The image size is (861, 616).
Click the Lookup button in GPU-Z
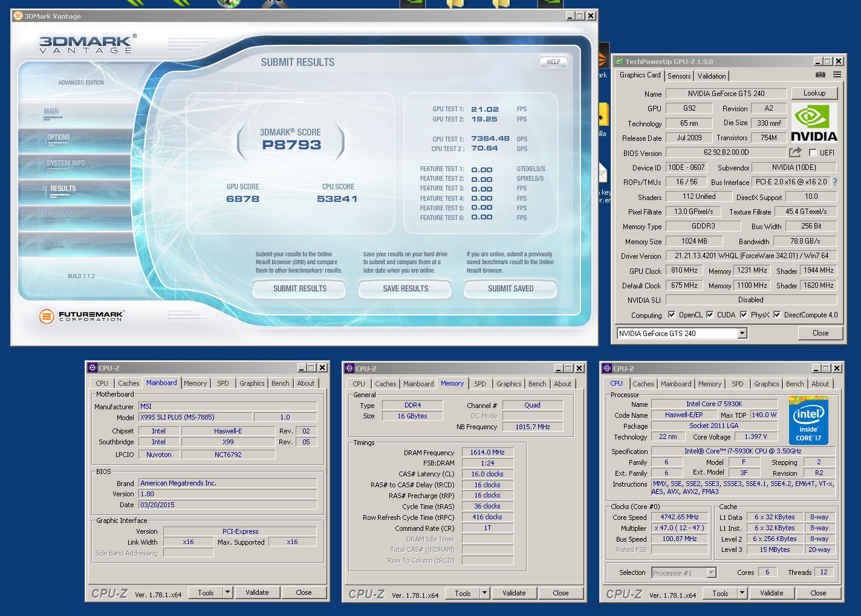click(814, 93)
